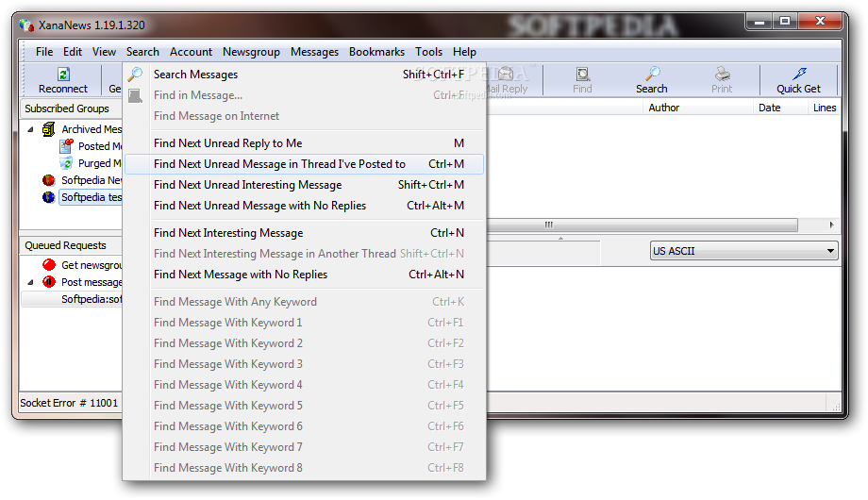The image size is (868, 500).
Task: Click Find Message With Keyword 6
Action: pos(305,426)
